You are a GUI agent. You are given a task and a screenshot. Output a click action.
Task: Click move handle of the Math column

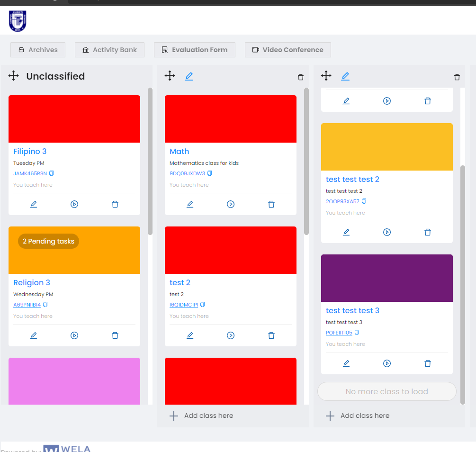point(170,76)
